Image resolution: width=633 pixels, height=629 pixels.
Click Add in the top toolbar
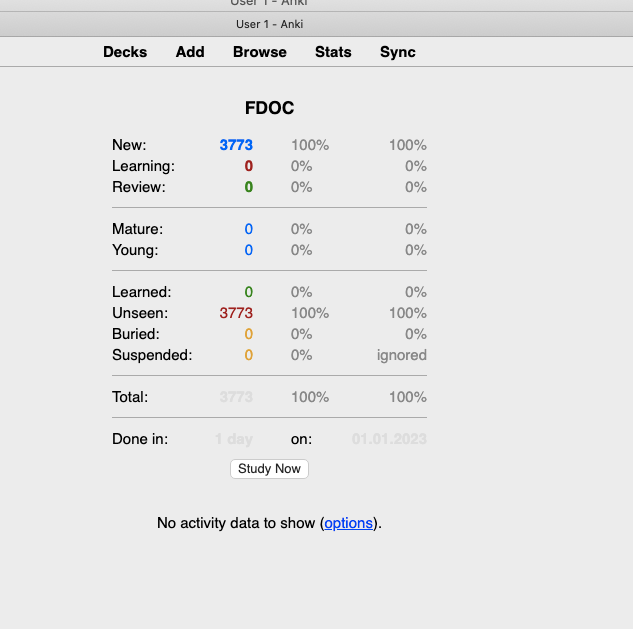point(190,52)
